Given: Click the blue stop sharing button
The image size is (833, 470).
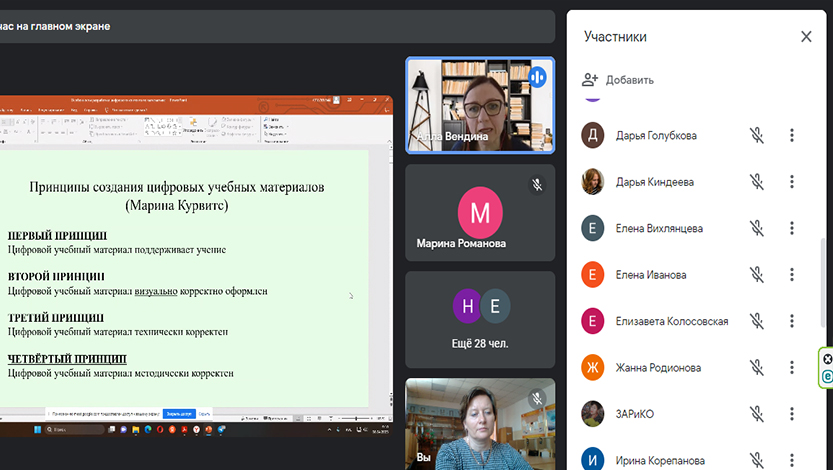Looking at the screenshot, I should pyautogui.click(x=178, y=412).
